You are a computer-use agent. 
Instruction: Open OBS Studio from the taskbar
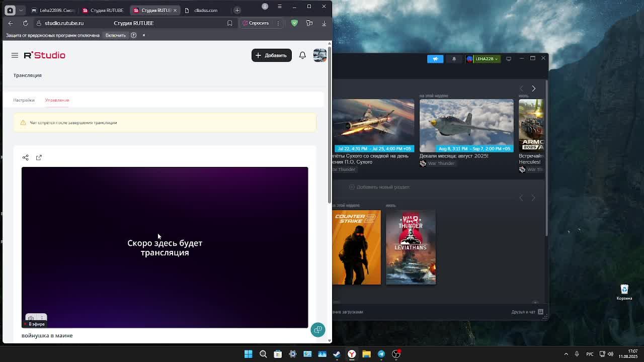pos(396,354)
